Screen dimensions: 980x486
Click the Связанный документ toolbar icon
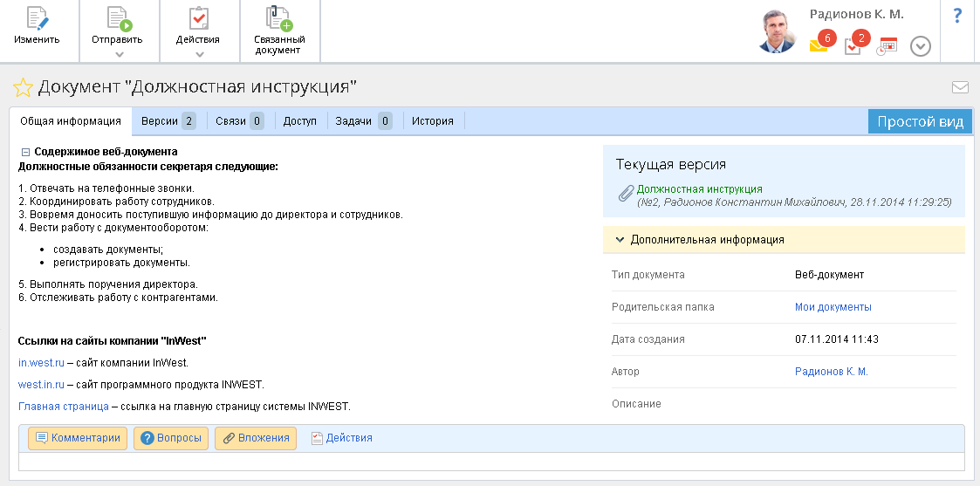tap(279, 18)
